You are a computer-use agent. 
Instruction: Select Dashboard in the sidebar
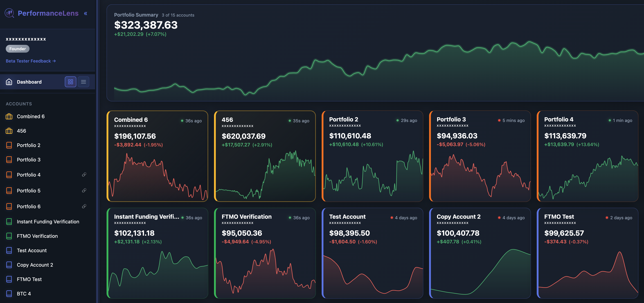coord(29,82)
